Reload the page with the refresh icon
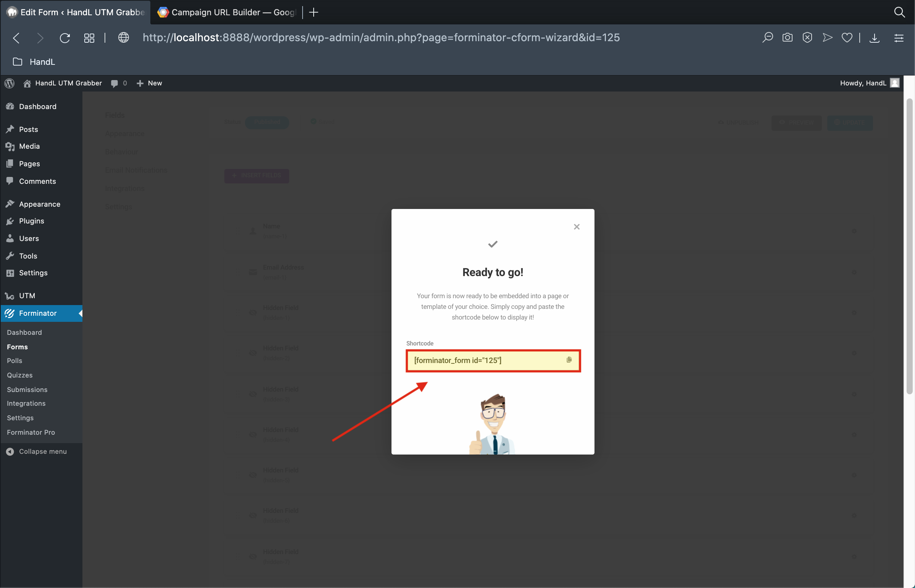 point(64,38)
